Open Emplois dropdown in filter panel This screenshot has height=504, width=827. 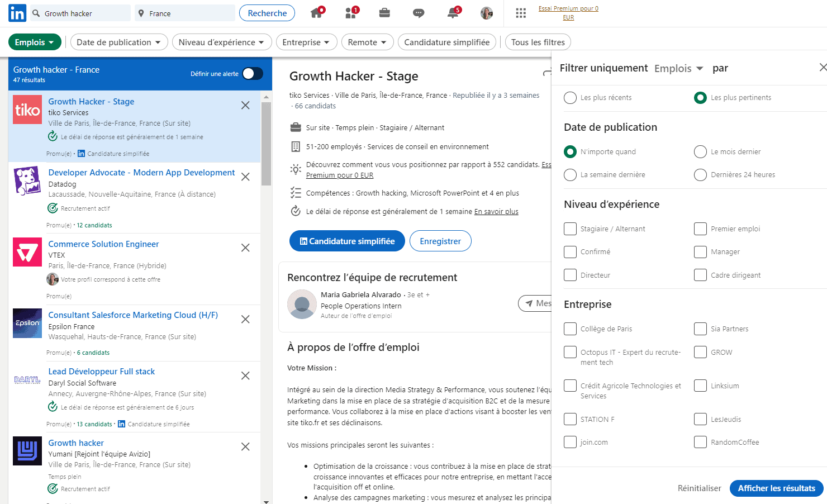tap(678, 68)
